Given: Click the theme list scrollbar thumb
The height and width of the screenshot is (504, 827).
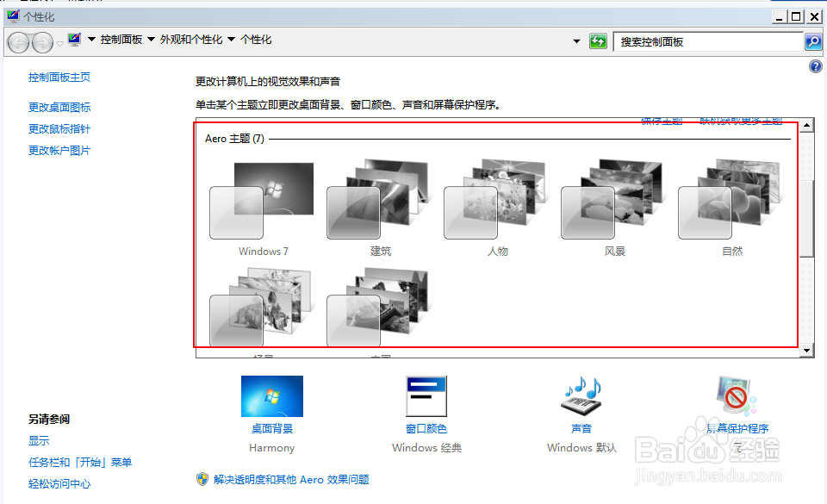Looking at the screenshot, I should pyautogui.click(x=806, y=219).
